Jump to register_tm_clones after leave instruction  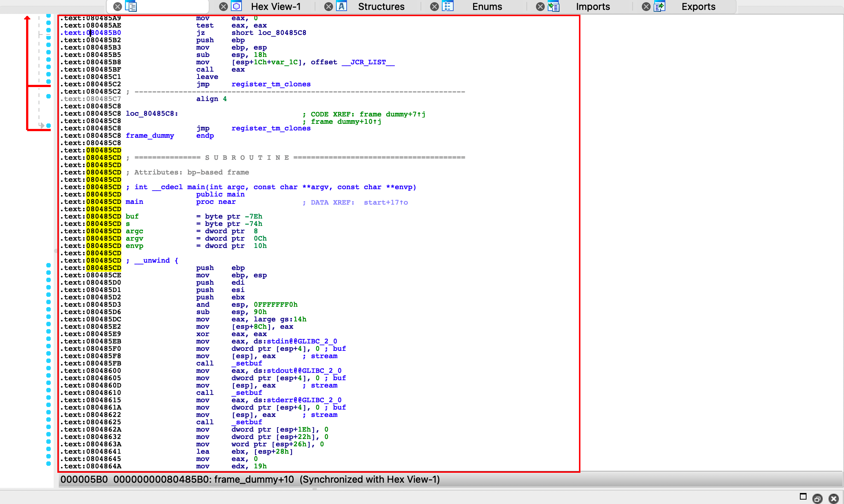271,84
